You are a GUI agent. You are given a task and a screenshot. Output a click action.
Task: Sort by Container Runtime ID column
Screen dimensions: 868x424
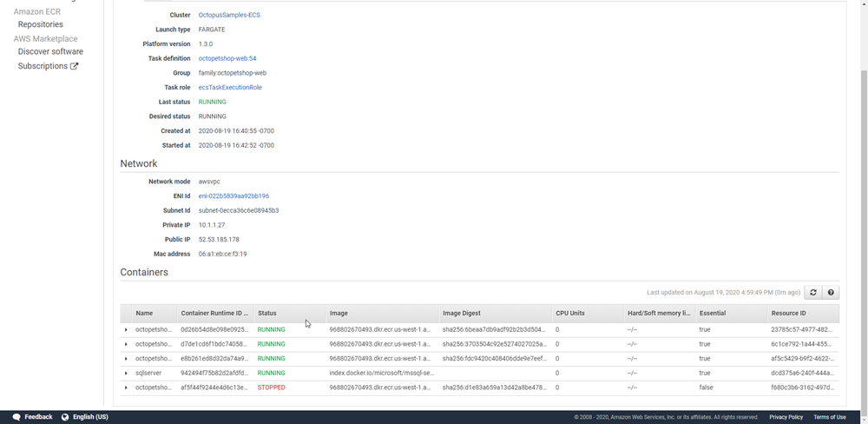click(x=215, y=313)
